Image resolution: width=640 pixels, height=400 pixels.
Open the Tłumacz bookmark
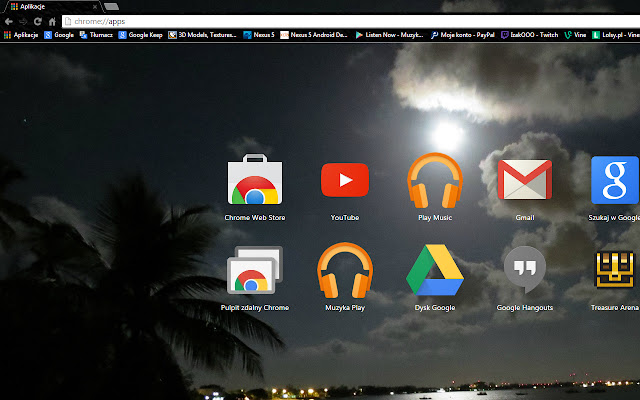point(96,35)
